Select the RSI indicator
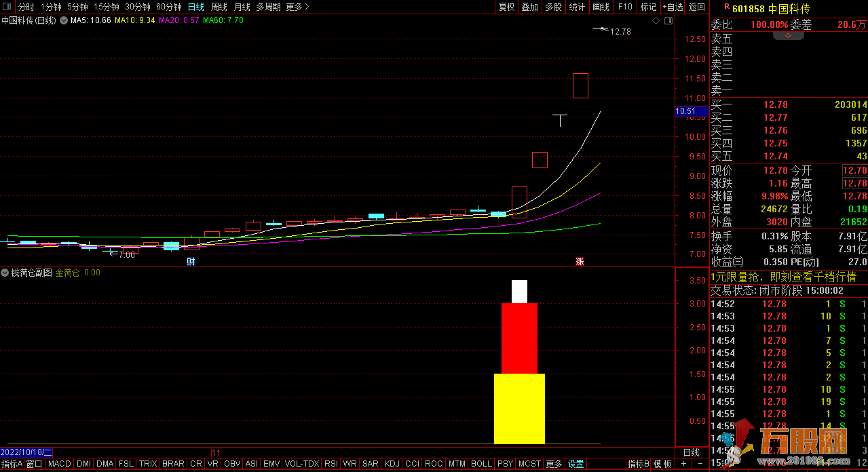 331,464
